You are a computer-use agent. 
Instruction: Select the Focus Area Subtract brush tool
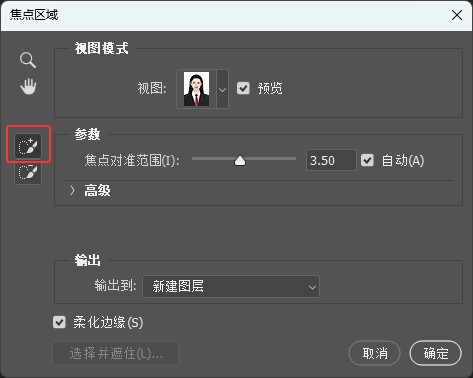point(28,172)
